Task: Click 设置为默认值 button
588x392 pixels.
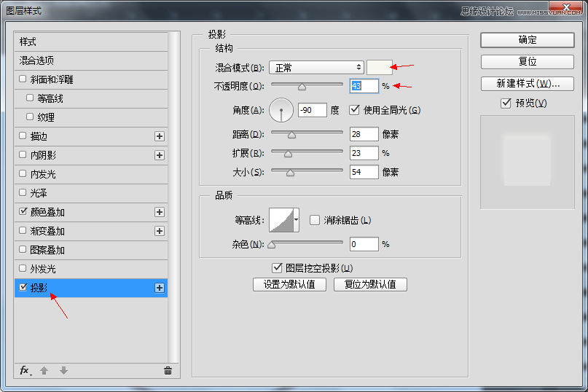Action: click(289, 284)
